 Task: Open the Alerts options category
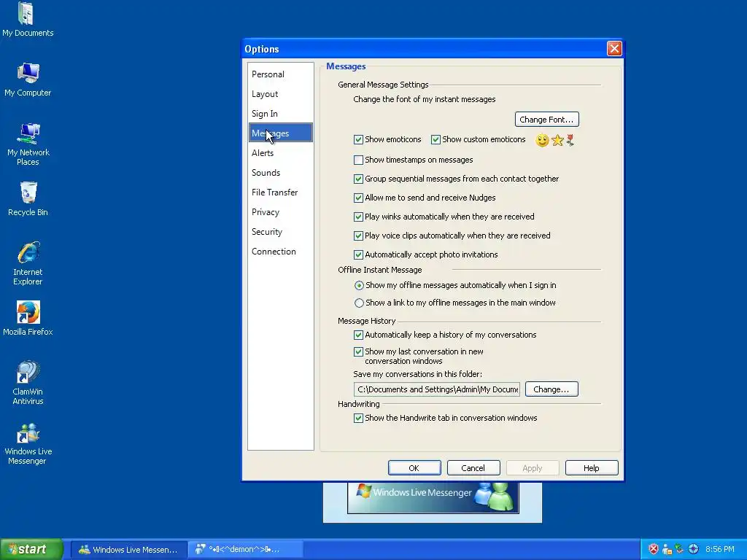point(280,153)
